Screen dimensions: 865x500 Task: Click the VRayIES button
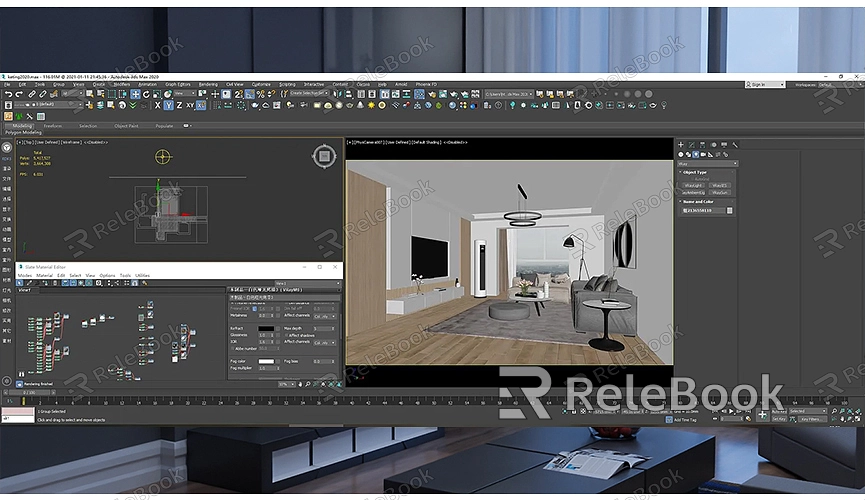pos(720,185)
